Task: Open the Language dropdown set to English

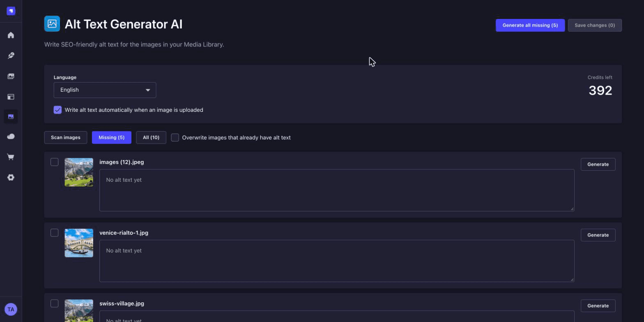Action: (105, 90)
